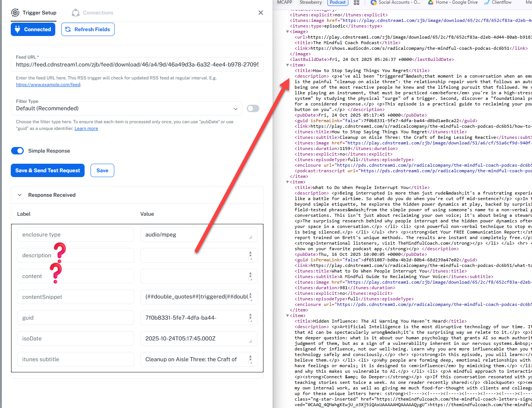Open the Filter Type dropdown
The image size is (532, 408).
click(126, 108)
